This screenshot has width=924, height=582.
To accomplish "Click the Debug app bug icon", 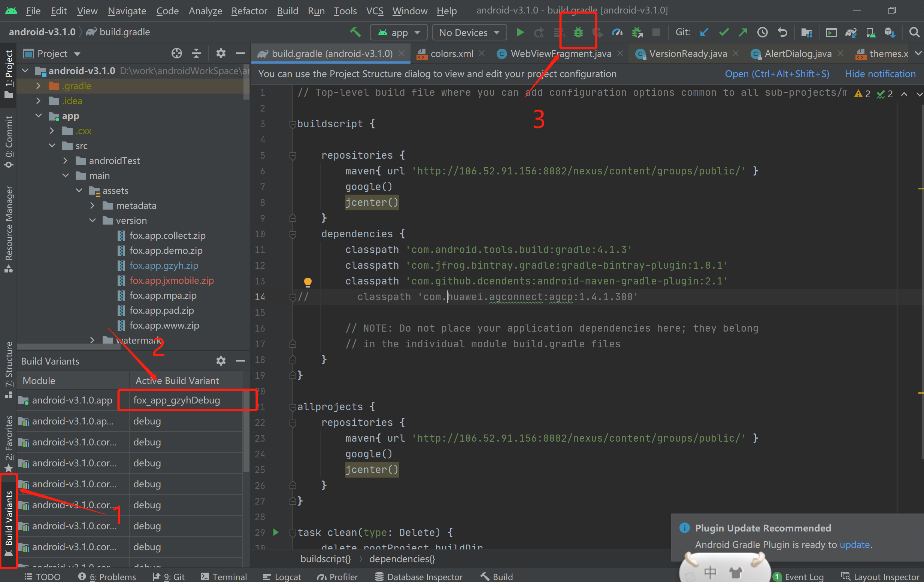I will click(578, 33).
